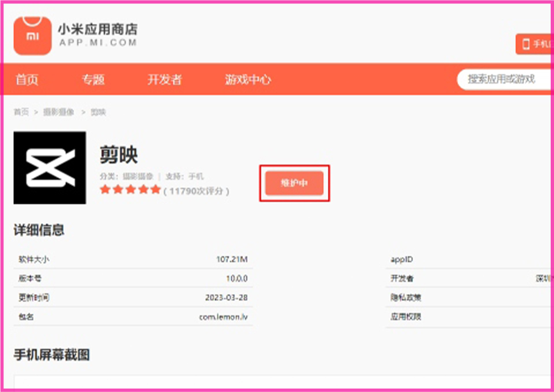Viewport: 554px width, 392px height.
Task: Select the package name com.lemon.lv
Action: 223,317
